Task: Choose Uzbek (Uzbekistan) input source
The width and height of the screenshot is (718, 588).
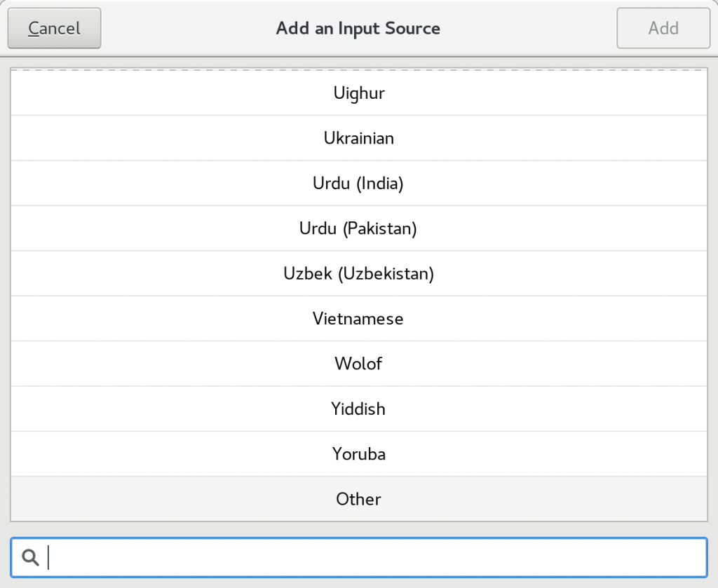Action: point(358,273)
